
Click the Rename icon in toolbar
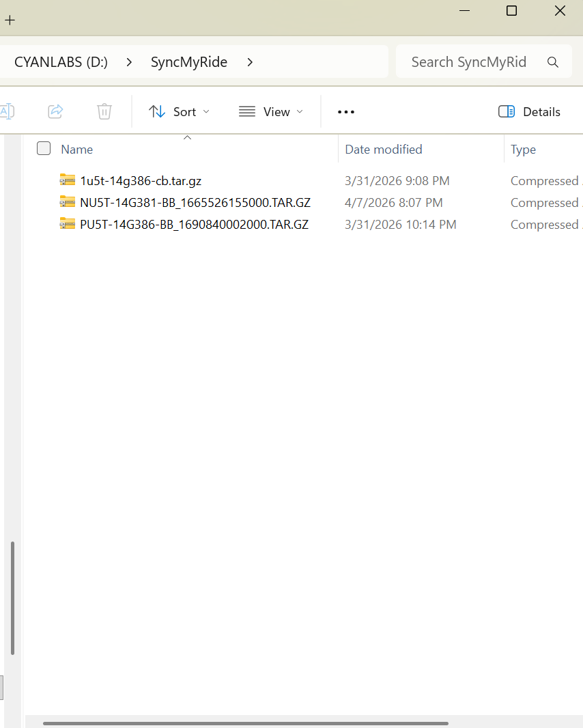coord(6,111)
